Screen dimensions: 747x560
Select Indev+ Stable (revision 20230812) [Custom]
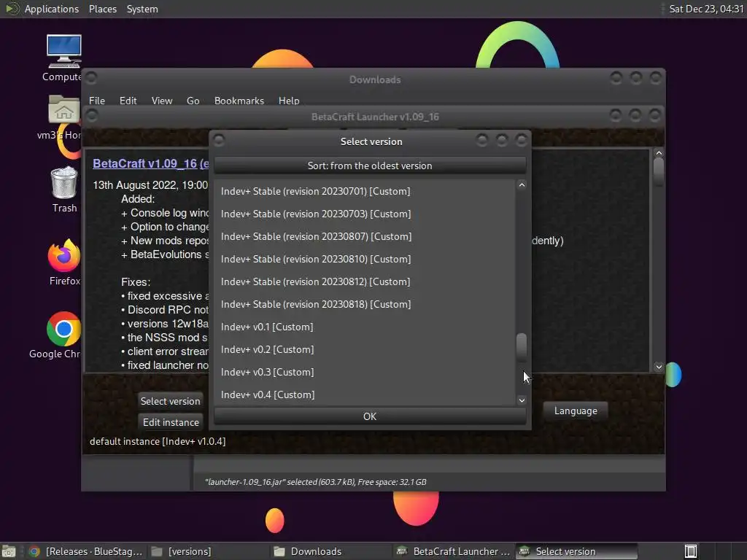365,282
